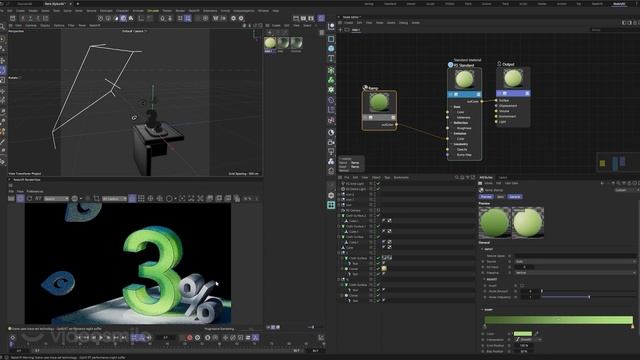
Task: Toggle enable check for Cloth Surface.1
Action: pos(378,226)
